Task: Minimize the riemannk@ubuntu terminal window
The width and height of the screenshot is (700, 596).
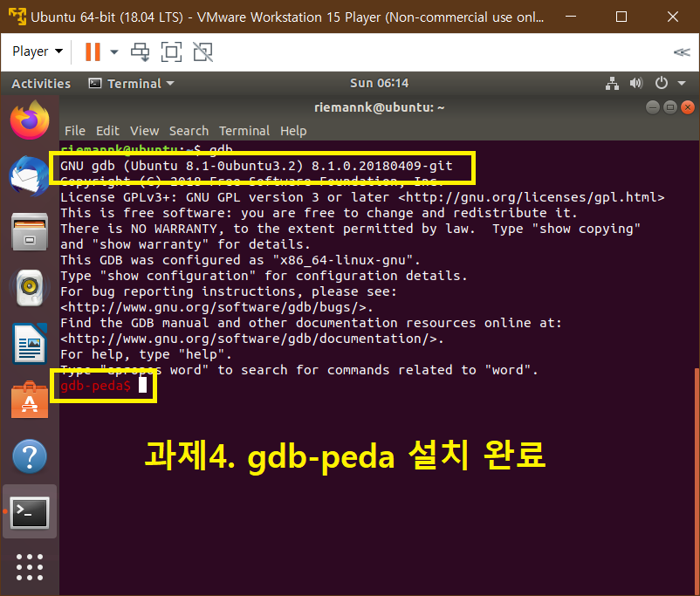Action: (x=652, y=107)
